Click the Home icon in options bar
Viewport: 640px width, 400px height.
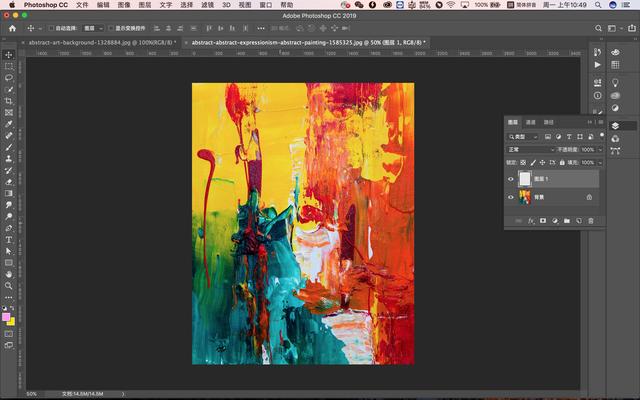[x=11, y=28]
